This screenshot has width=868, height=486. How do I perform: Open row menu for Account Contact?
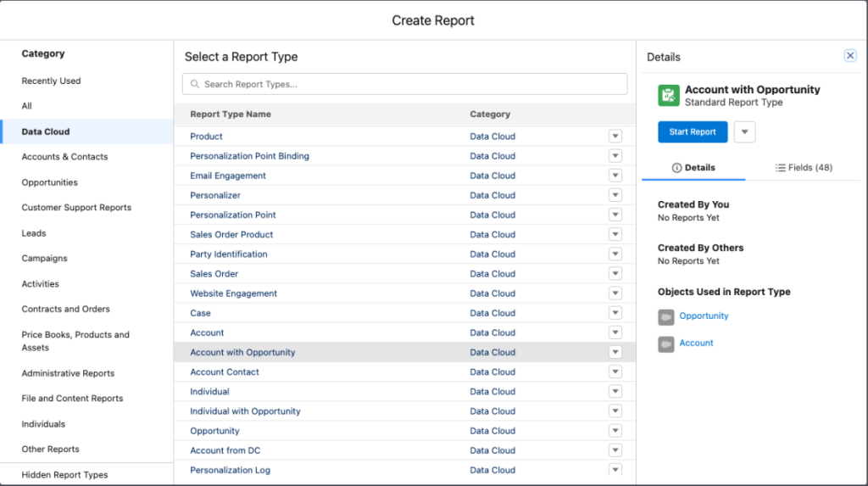click(x=615, y=371)
